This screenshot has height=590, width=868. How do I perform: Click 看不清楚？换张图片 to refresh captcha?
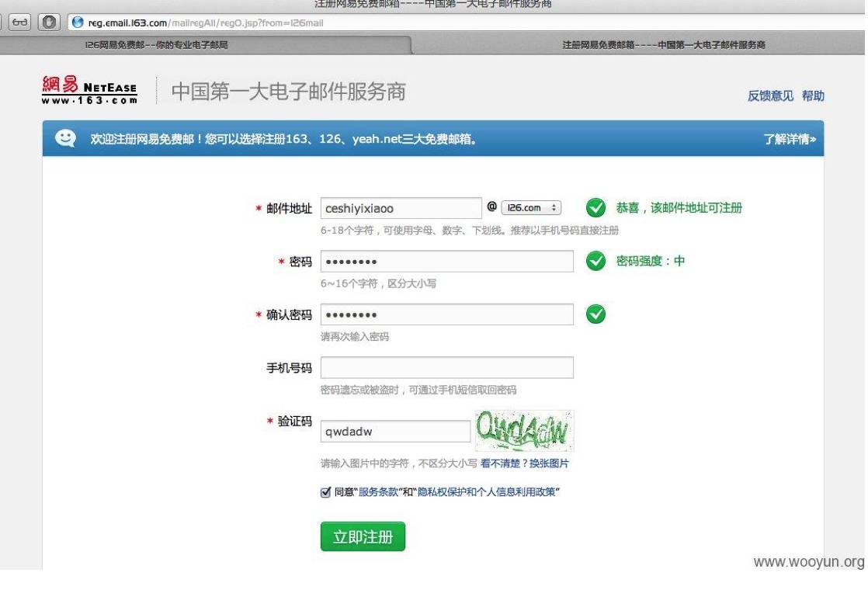coord(524,463)
